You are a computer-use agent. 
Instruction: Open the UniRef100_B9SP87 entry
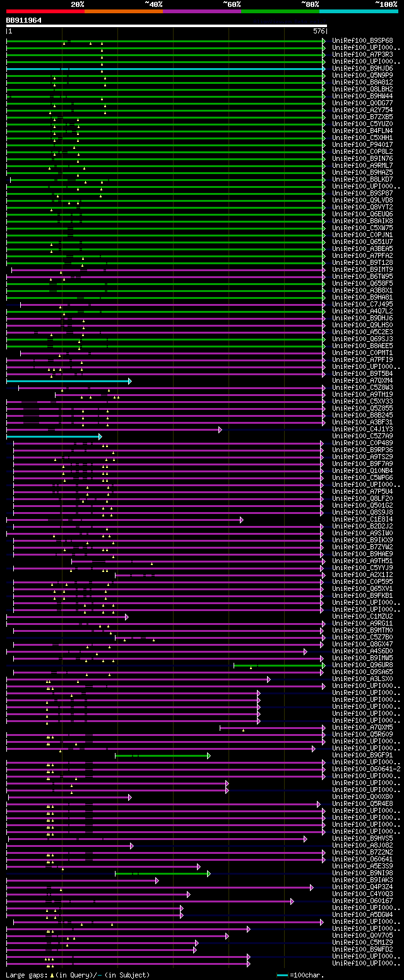pyautogui.click(x=362, y=193)
